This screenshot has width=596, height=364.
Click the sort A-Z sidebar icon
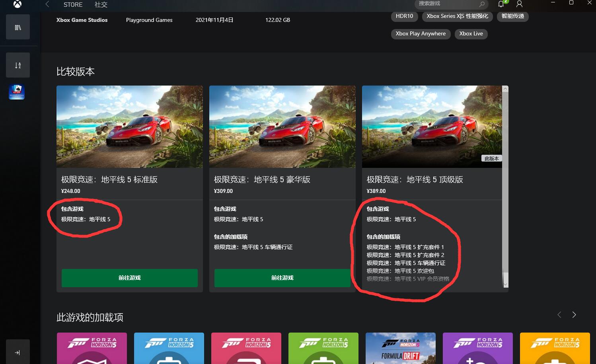tap(18, 65)
